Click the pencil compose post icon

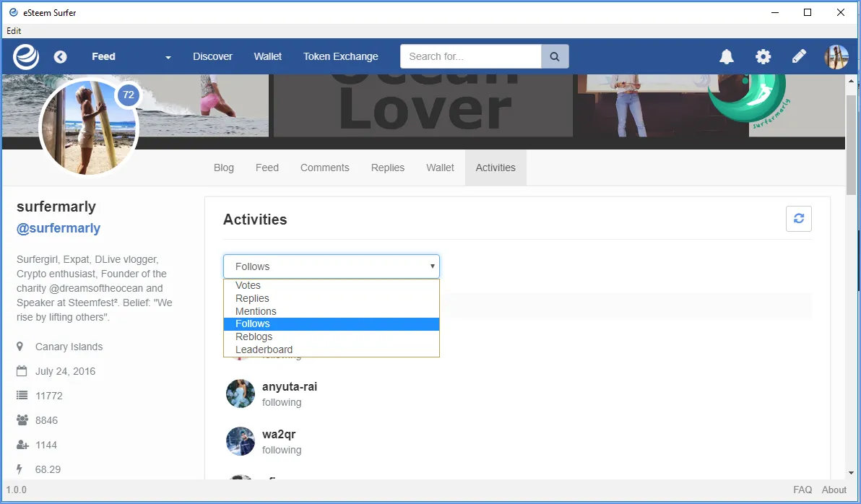click(x=799, y=56)
